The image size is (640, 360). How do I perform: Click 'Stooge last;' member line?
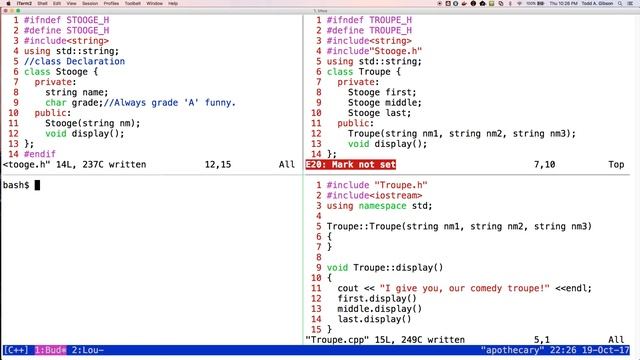click(x=380, y=113)
